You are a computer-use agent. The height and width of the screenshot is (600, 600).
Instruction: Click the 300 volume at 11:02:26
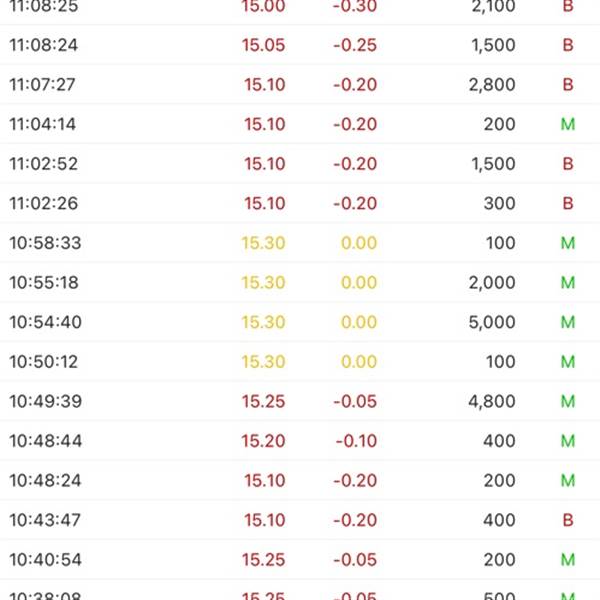[499, 204]
